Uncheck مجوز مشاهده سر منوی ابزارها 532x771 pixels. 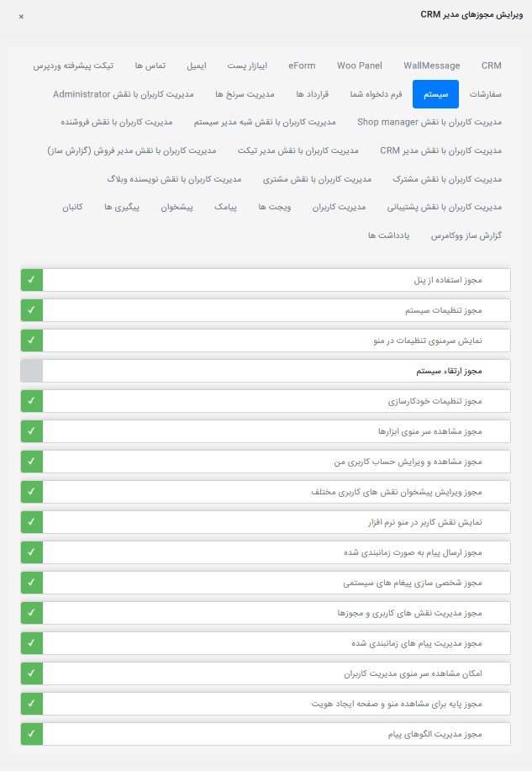pyautogui.click(x=31, y=431)
